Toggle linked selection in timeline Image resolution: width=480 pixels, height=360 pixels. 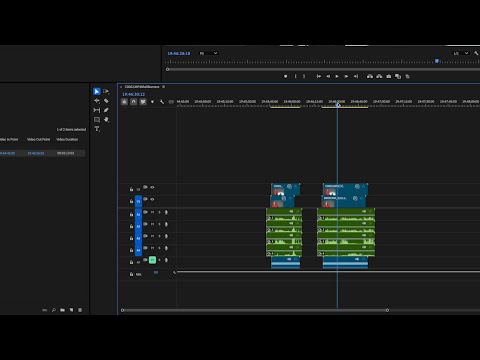(143, 102)
